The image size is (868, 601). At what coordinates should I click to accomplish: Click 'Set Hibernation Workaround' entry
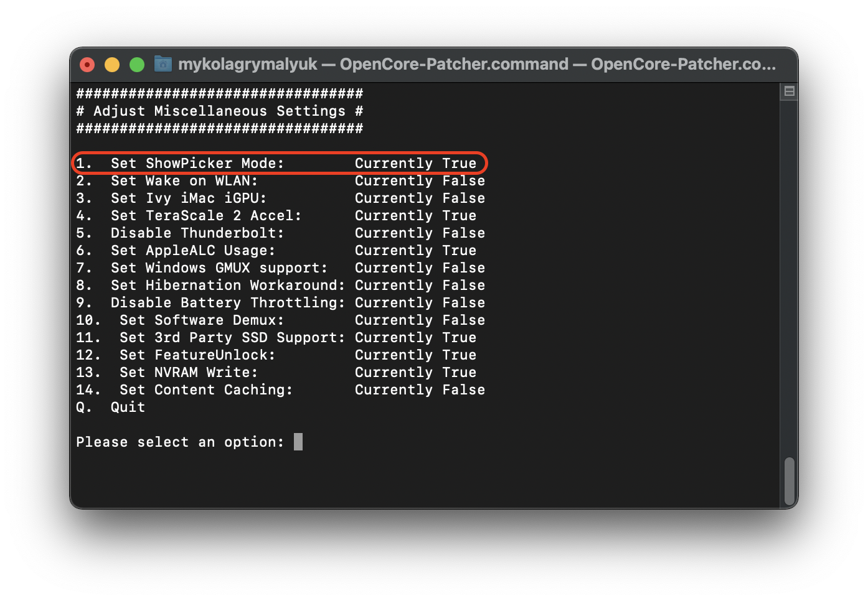tap(227, 286)
